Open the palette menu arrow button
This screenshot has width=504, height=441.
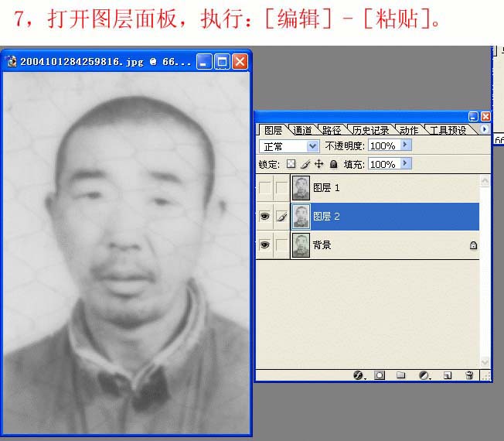(x=485, y=129)
